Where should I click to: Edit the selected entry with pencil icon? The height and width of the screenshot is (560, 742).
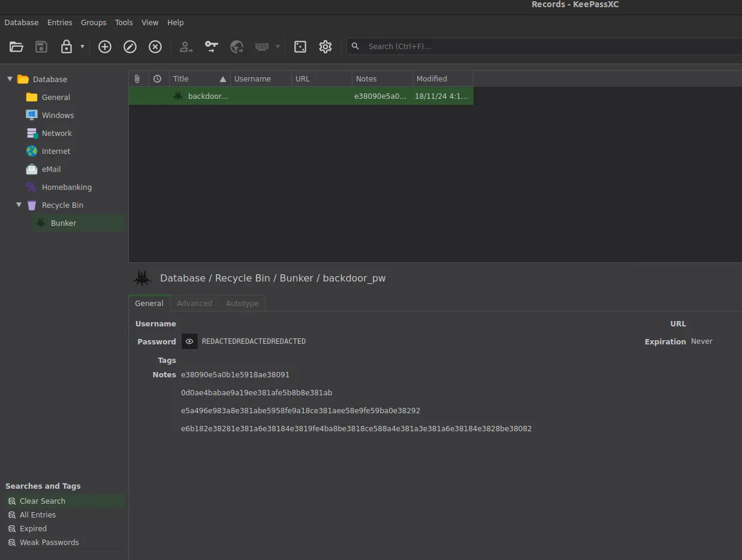(130, 47)
